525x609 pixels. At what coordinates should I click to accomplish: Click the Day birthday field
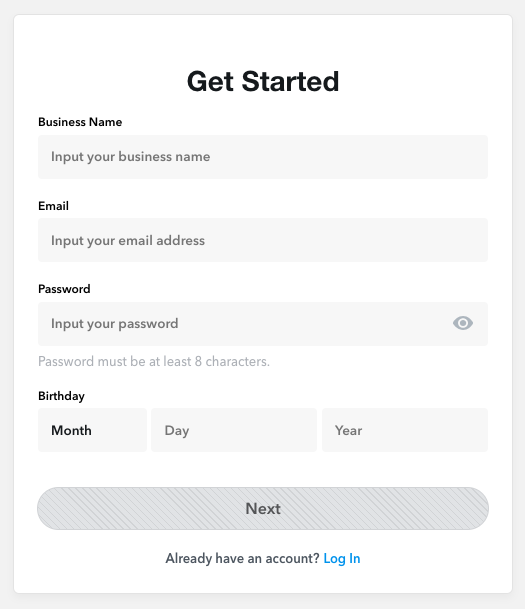coord(234,430)
